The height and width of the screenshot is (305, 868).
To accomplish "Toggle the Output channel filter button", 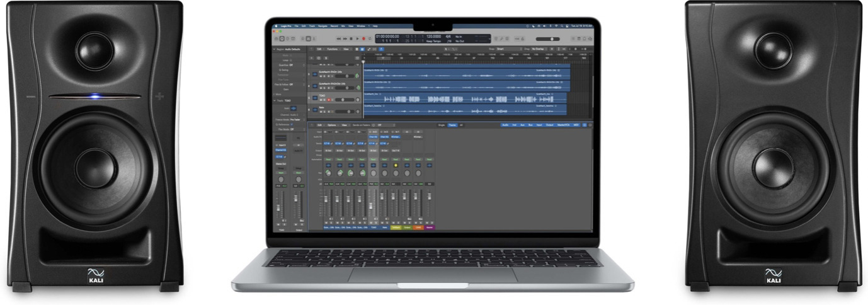I will coord(549,125).
